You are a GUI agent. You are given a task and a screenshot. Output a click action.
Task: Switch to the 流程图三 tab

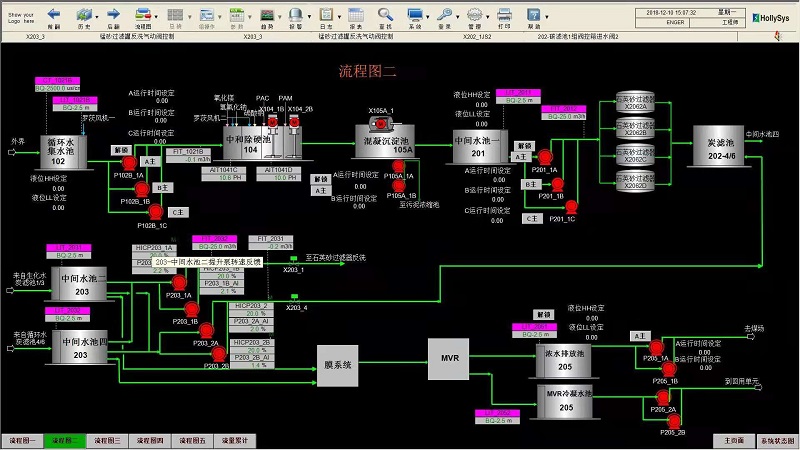(x=107, y=441)
